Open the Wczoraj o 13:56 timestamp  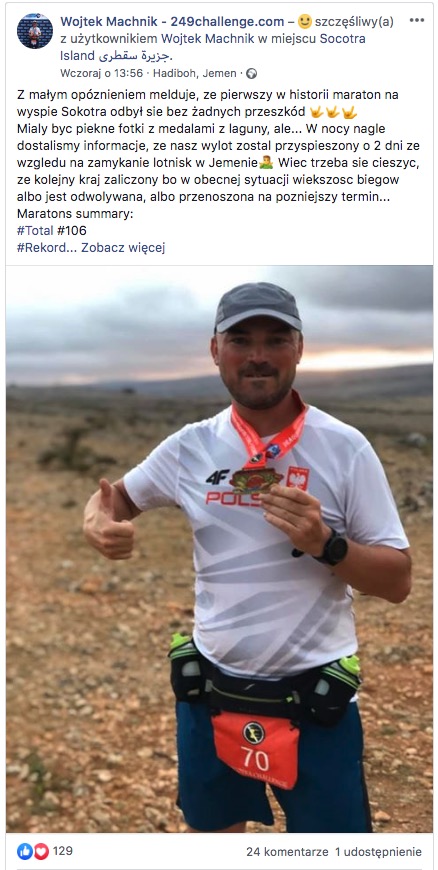[102, 73]
